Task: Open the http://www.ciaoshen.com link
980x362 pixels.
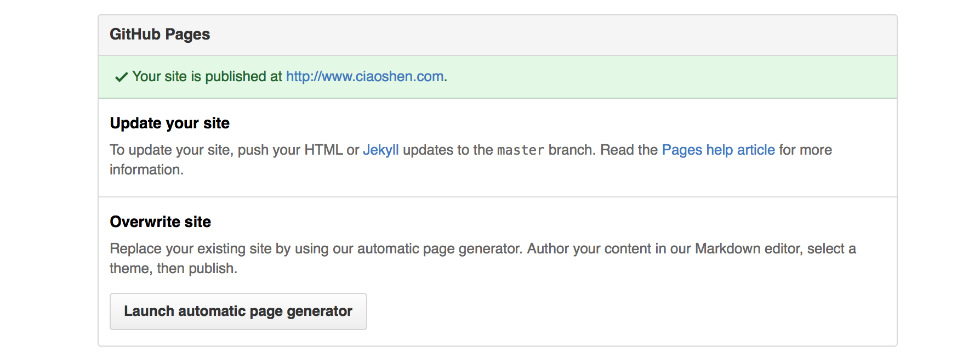Action: pos(365,76)
